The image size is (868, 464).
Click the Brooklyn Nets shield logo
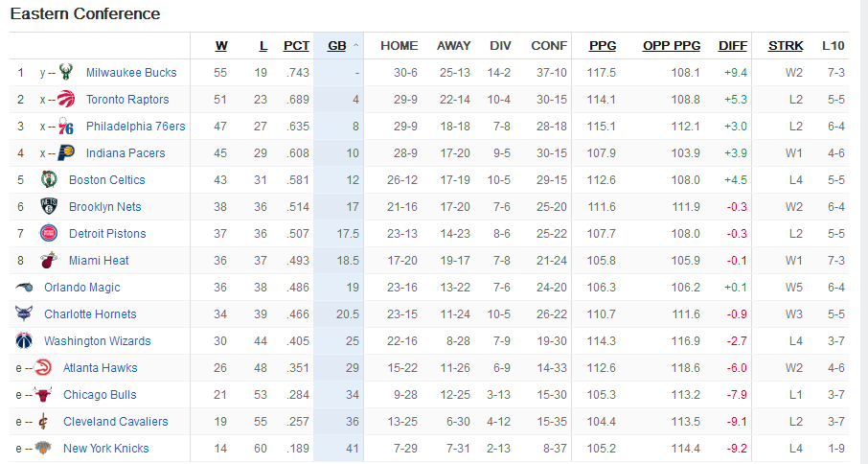point(49,206)
